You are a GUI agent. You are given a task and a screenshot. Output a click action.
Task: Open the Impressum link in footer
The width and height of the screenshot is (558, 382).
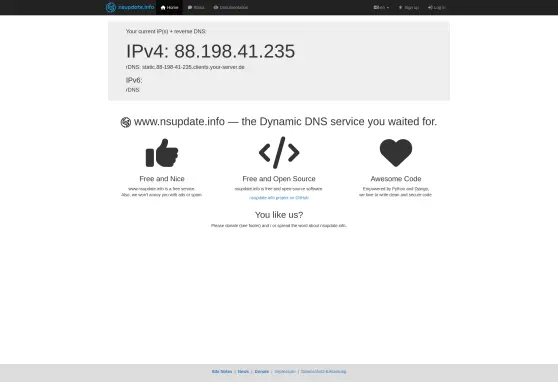tap(285, 372)
